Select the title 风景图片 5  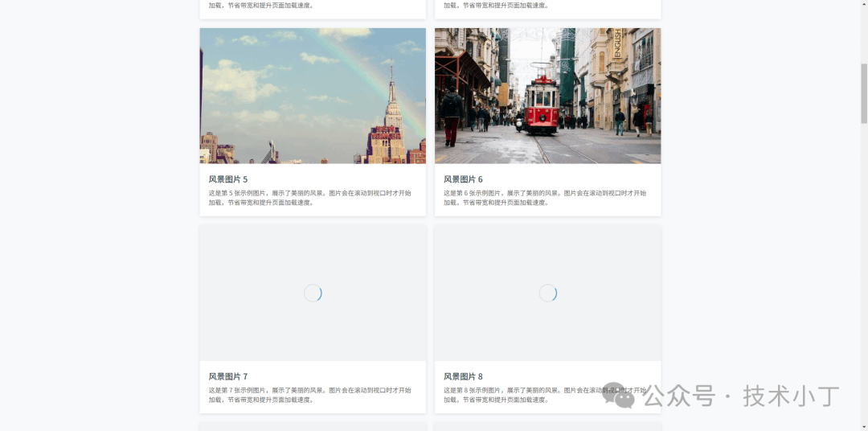pyautogui.click(x=228, y=179)
